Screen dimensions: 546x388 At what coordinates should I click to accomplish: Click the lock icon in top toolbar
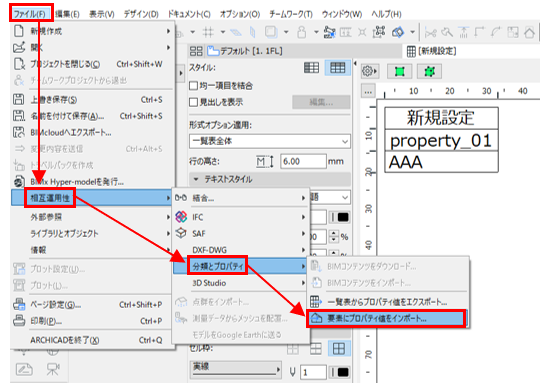302,32
